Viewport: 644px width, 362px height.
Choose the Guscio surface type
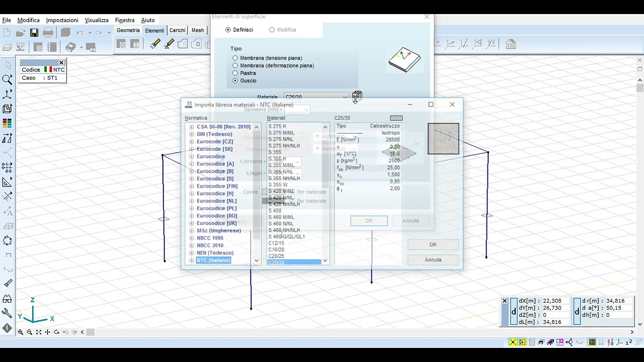coord(235,81)
